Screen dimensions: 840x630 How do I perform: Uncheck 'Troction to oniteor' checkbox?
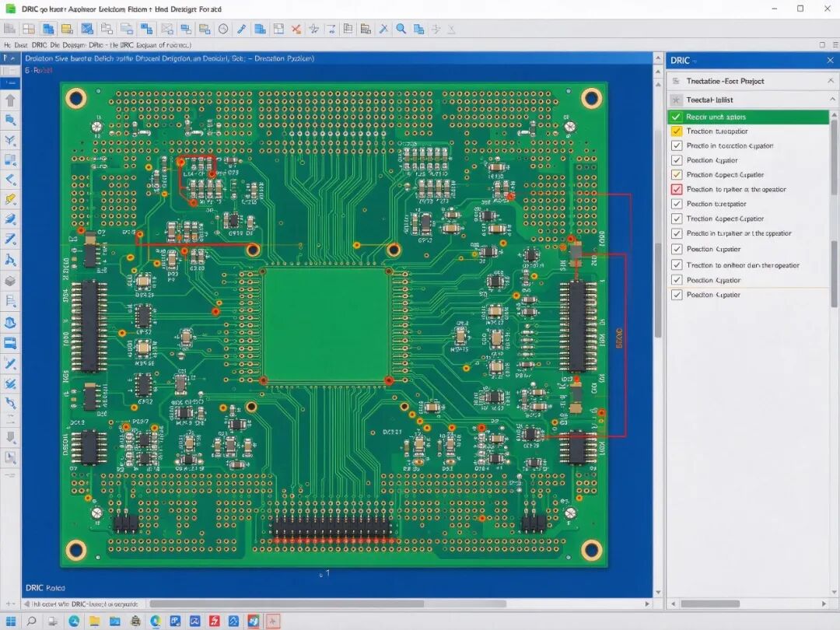(677, 264)
